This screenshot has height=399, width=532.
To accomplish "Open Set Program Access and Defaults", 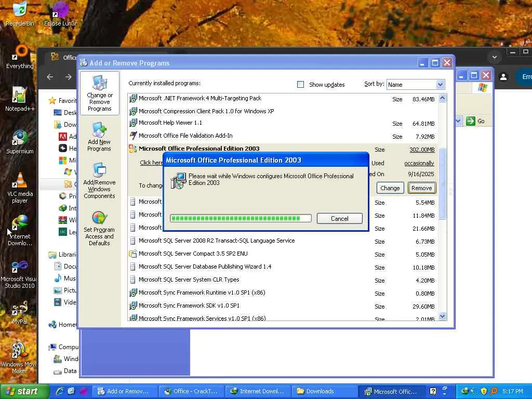I will tap(99, 228).
